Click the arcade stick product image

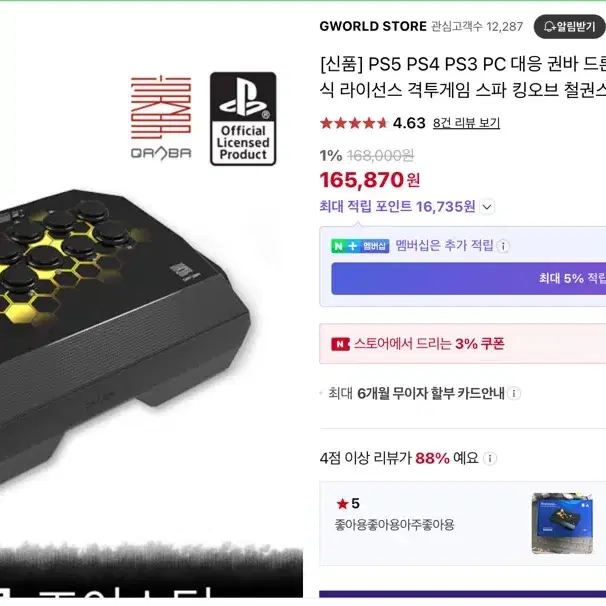tap(122, 329)
